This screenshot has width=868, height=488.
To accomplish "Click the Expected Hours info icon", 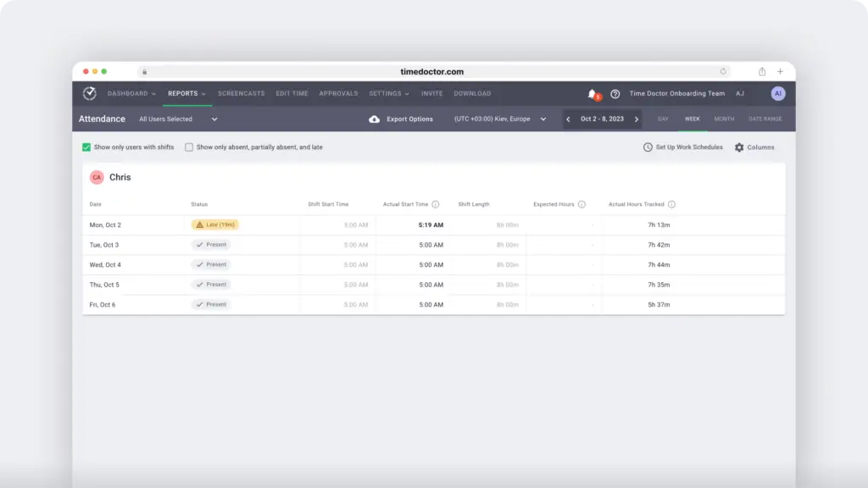I will [581, 204].
